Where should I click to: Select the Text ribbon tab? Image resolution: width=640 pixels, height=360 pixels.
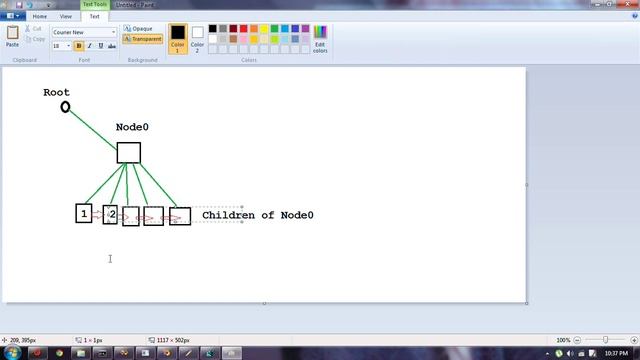tap(94, 16)
